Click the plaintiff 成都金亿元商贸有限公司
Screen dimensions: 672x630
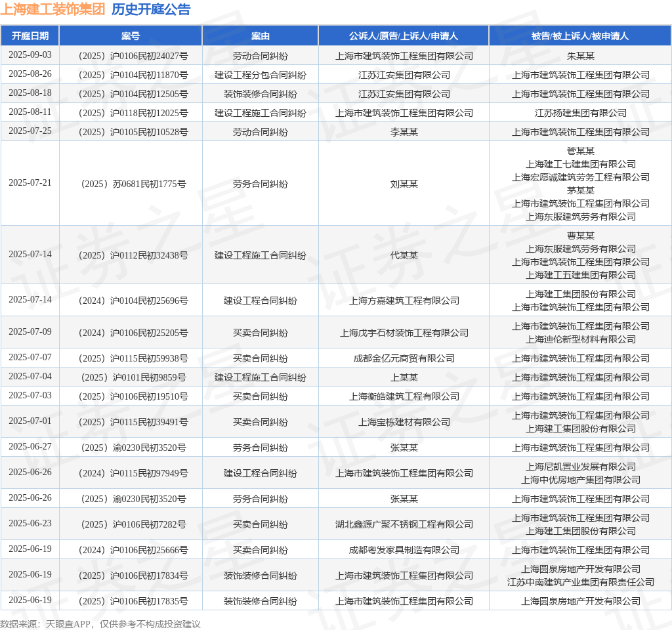click(x=404, y=358)
